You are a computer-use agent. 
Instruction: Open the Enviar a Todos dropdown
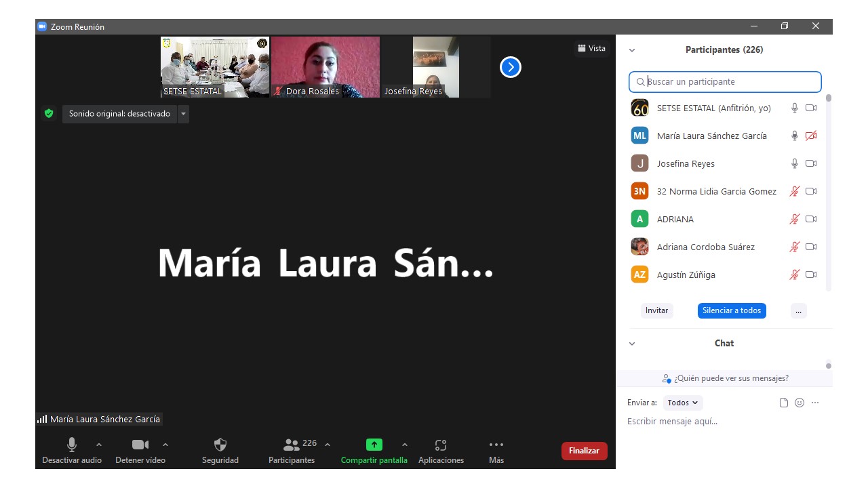coord(683,403)
